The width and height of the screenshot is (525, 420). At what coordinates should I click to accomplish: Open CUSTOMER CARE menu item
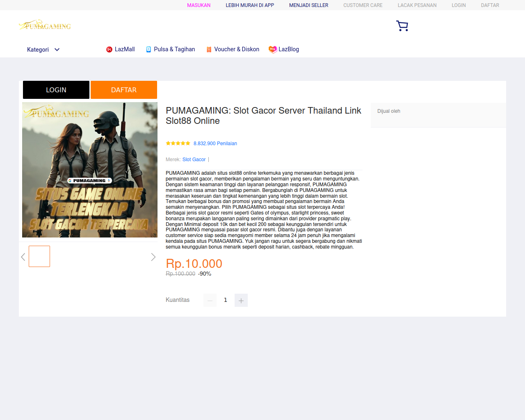point(363,5)
